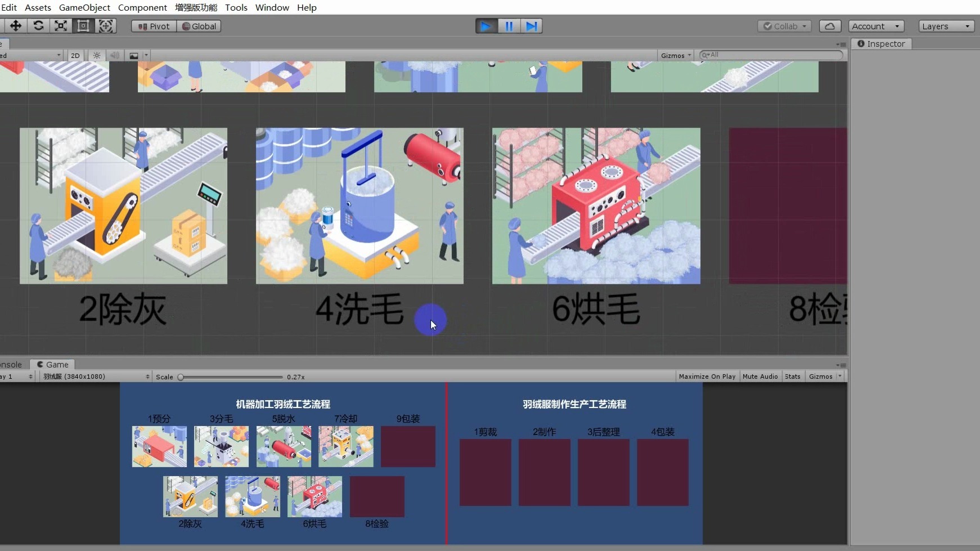Click the Stats button in Game view
Viewport: 980px width, 551px height.
792,377
